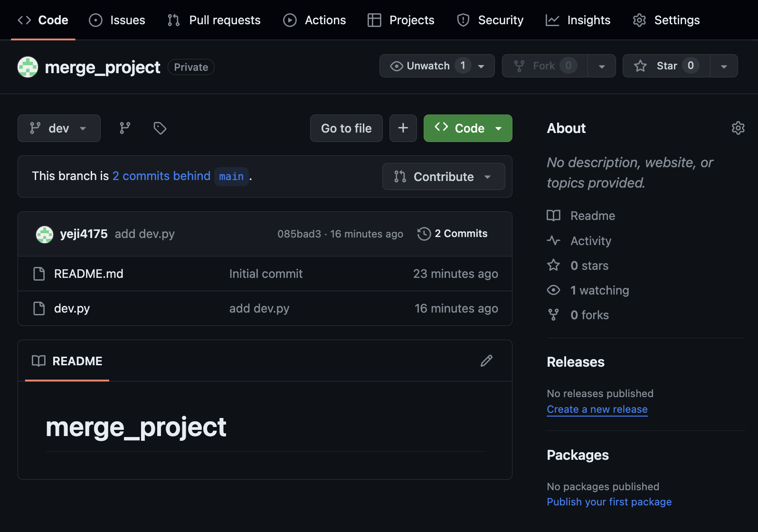Image resolution: width=758 pixels, height=532 pixels.
Task: Go to Pull requests tab
Action: 214,20
